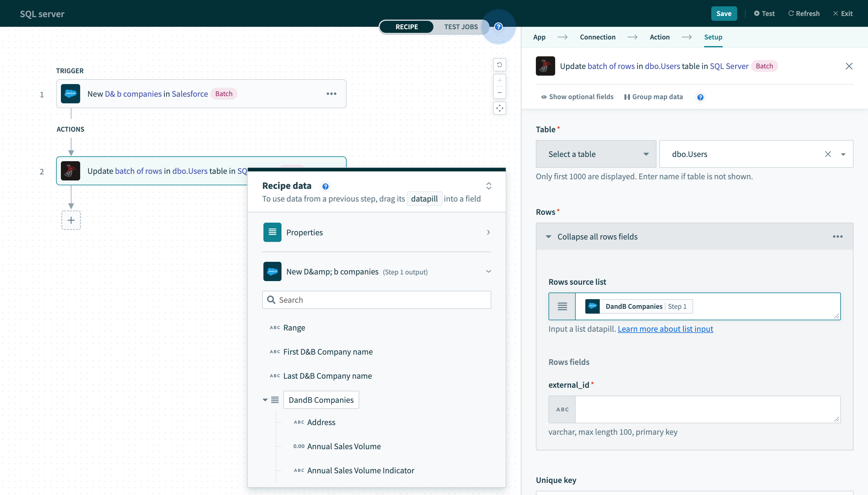Image resolution: width=868 pixels, height=495 pixels.
Task: Switch to the TEST JOBS tab
Action: 460,26
